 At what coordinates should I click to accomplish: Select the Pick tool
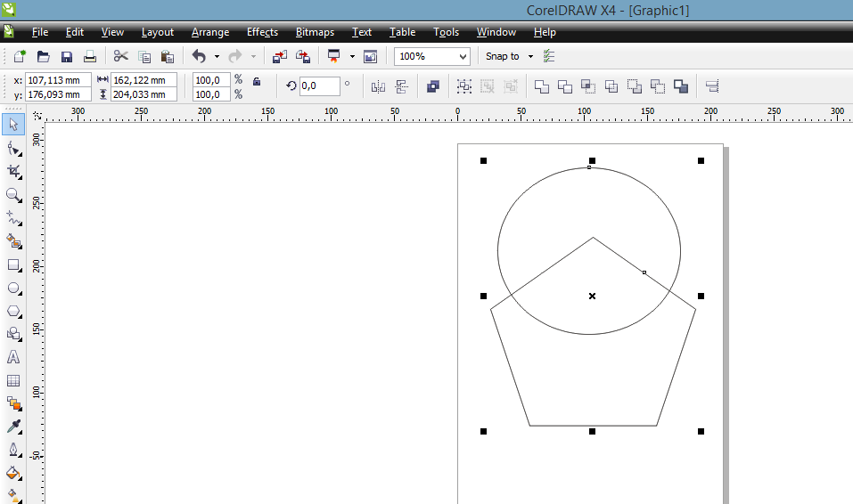(13, 125)
